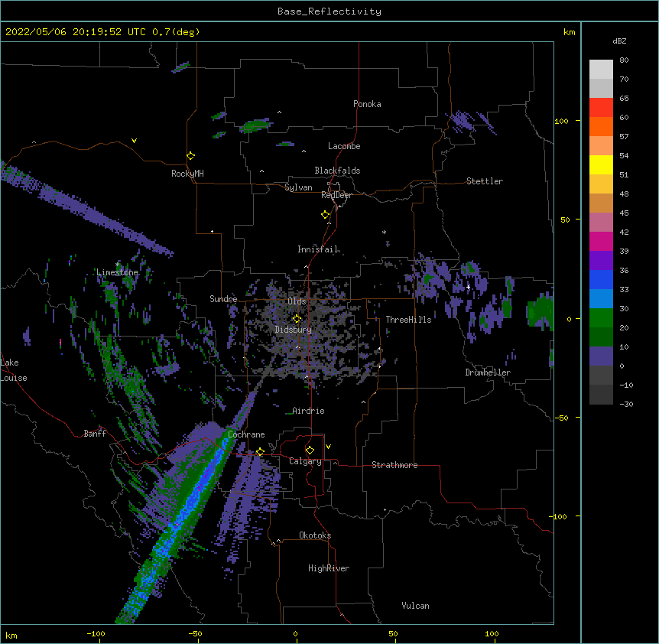
Task: Click the Drumheller town label
Action: point(488,372)
